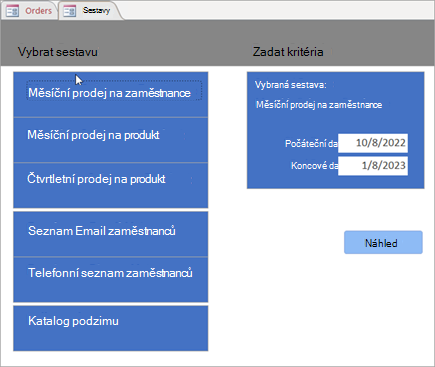Click the Koncové date label

[314, 166]
